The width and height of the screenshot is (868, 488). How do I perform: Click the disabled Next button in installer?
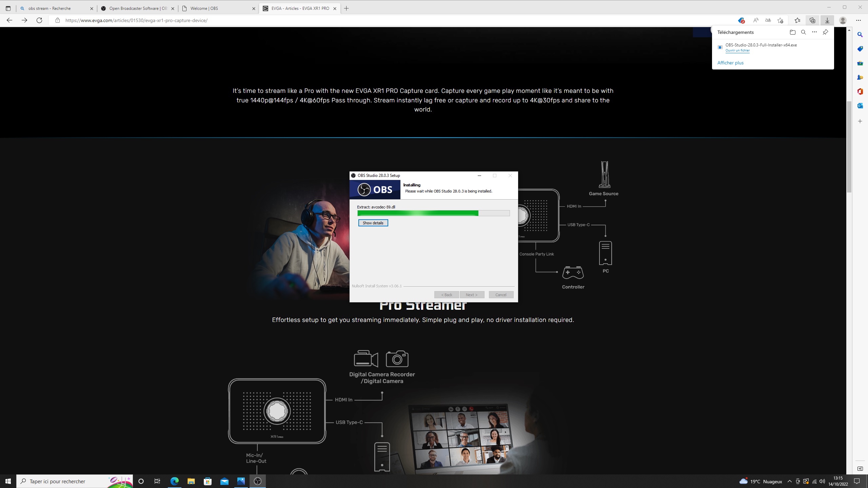pos(472,294)
